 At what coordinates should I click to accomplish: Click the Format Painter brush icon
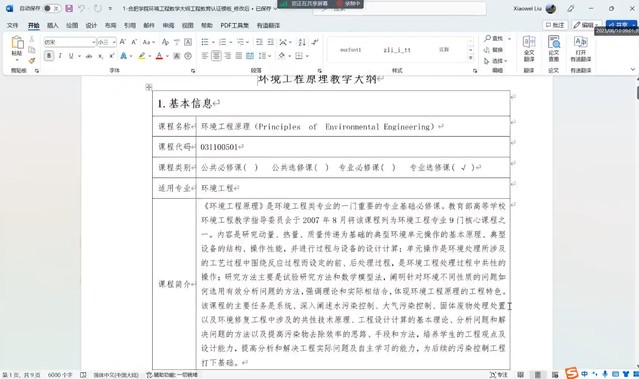[31, 61]
